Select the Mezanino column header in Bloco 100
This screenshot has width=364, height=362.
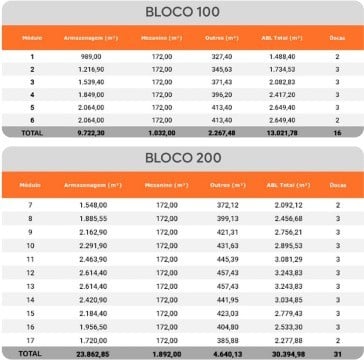pyautogui.click(x=162, y=38)
